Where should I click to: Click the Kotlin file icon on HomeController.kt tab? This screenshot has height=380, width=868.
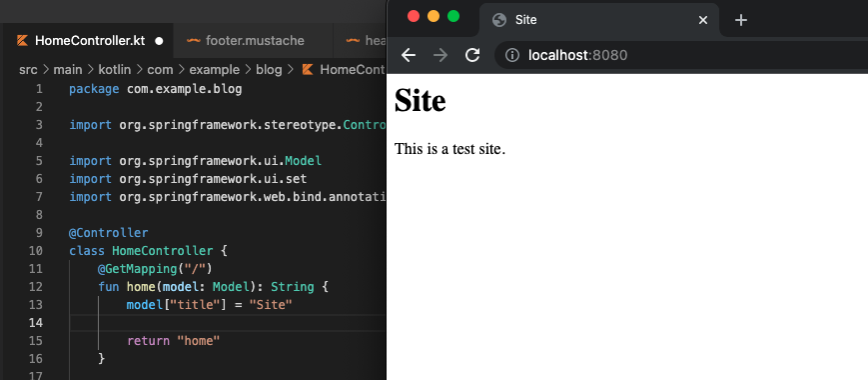coord(22,40)
